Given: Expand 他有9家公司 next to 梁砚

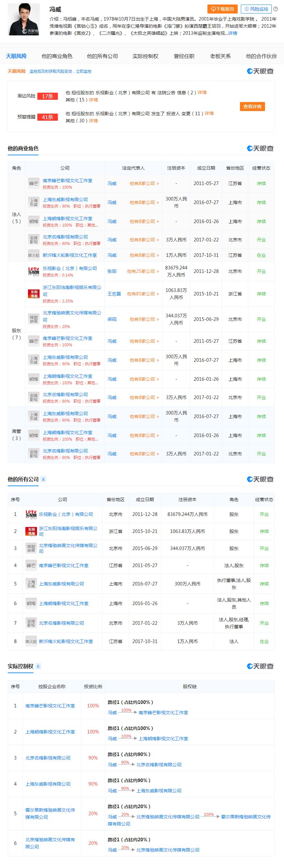Looking at the screenshot, I should 144,319.
